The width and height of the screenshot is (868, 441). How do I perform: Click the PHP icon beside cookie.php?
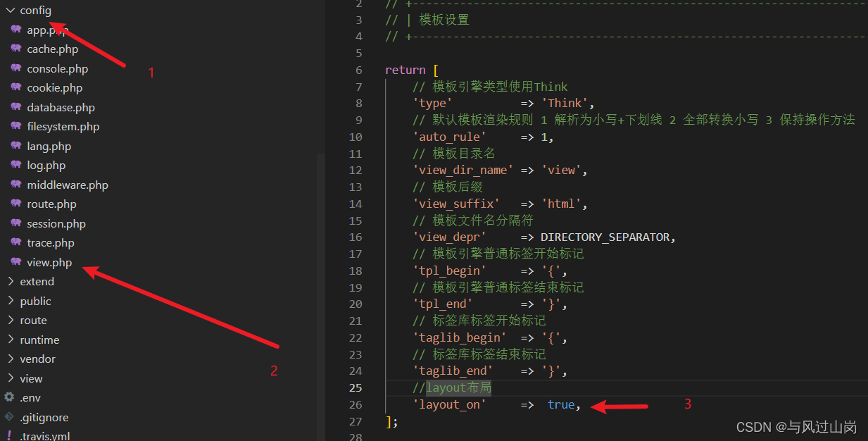coord(16,87)
